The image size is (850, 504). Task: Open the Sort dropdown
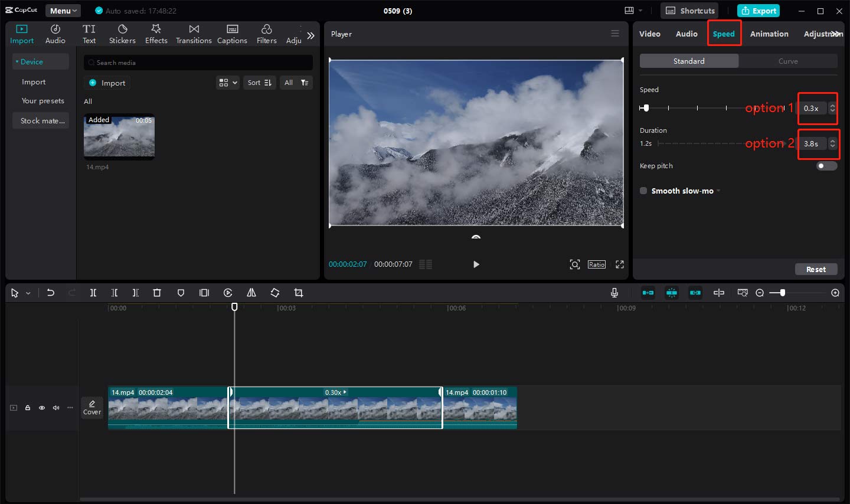pyautogui.click(x=260, y=83)
